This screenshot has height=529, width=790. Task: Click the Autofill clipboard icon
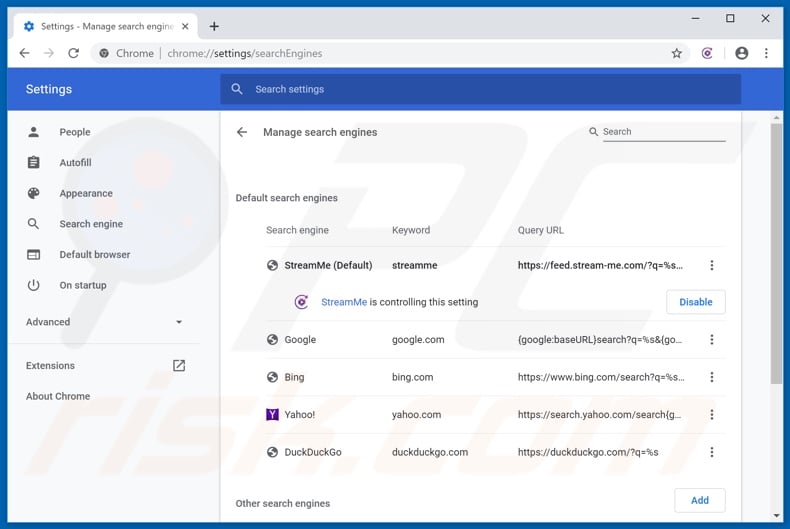(34, 162)
